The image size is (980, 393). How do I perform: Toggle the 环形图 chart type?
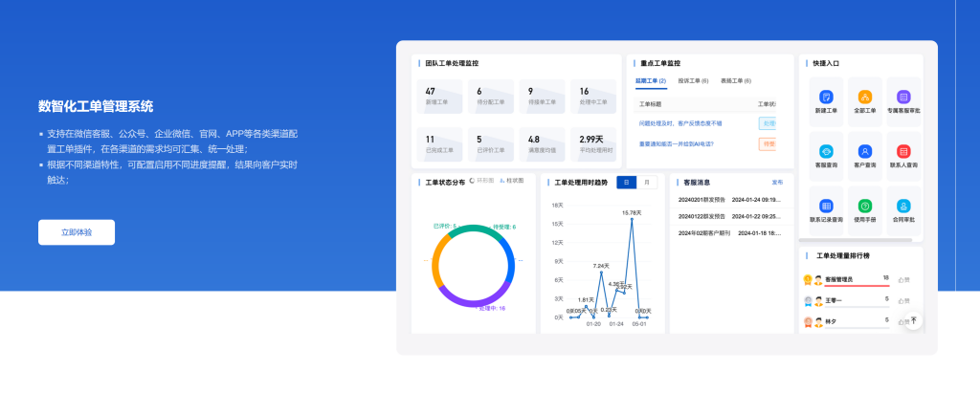pos(482,181)
